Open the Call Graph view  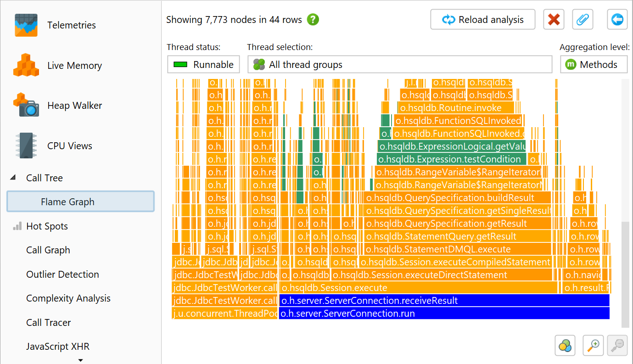tap(48, 250)
